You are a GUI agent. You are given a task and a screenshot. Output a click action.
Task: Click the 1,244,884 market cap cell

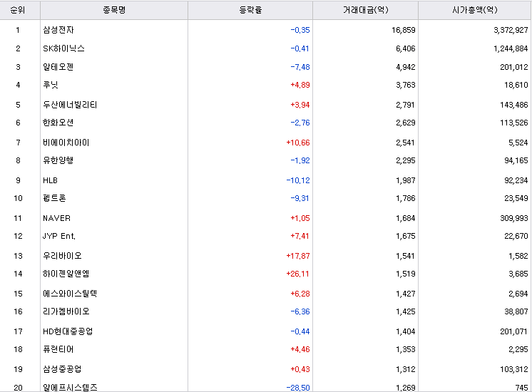pos(511,49)
